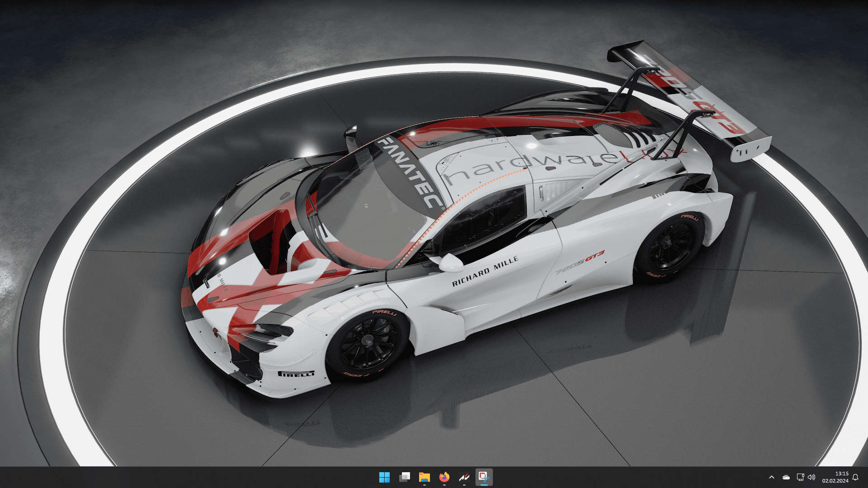
Task: Open the volume speaker tray icon
Action: click(811, 477)
